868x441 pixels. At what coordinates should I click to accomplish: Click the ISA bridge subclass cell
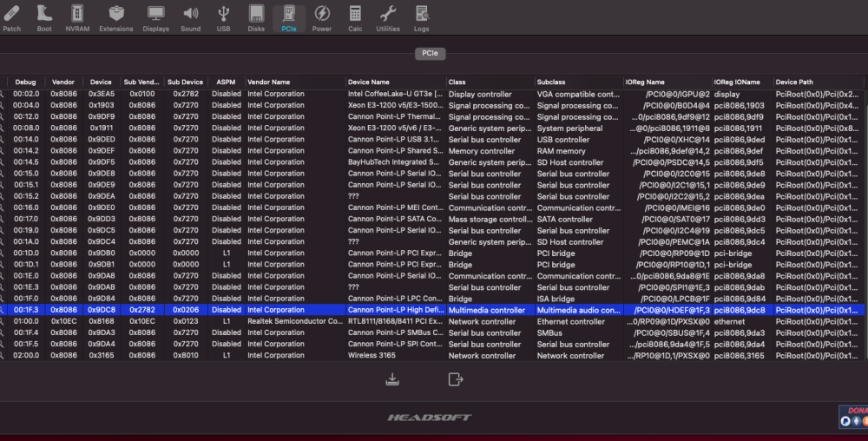tap(556, 299)
